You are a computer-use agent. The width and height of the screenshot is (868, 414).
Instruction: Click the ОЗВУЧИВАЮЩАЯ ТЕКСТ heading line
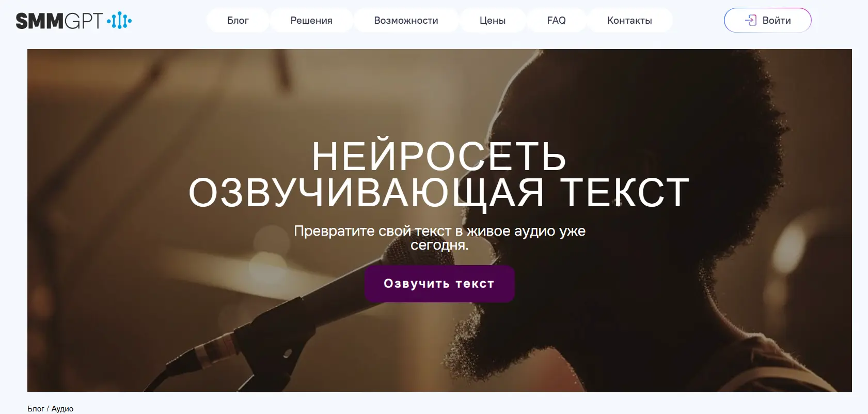pos(439,193)
